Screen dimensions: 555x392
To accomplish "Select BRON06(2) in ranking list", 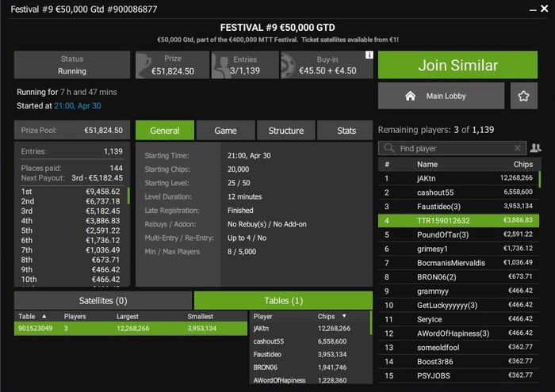I will click(x=458, y=276).
